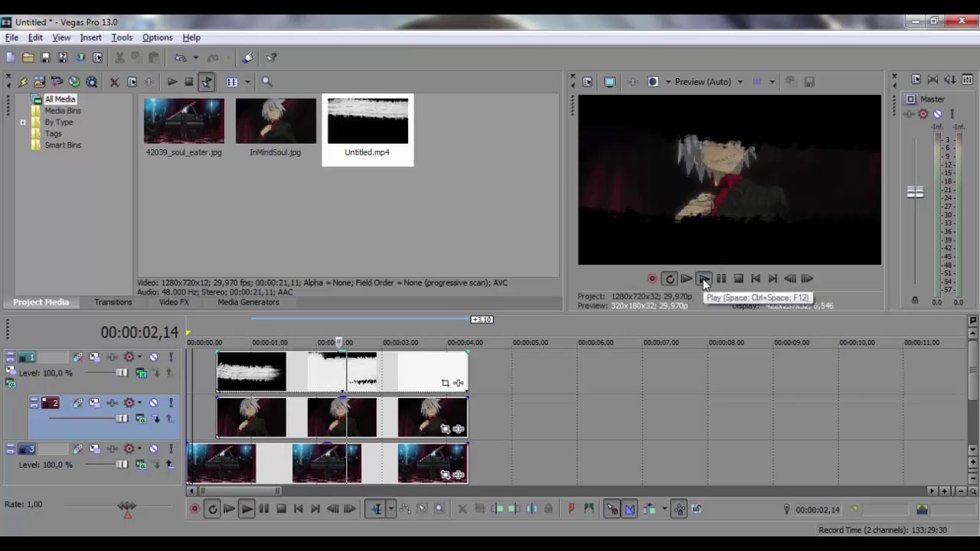Image resolution: width=980 pixels, height=551 pixels.
Task: Click the red X remove media icon
Action: coord(114,82)
